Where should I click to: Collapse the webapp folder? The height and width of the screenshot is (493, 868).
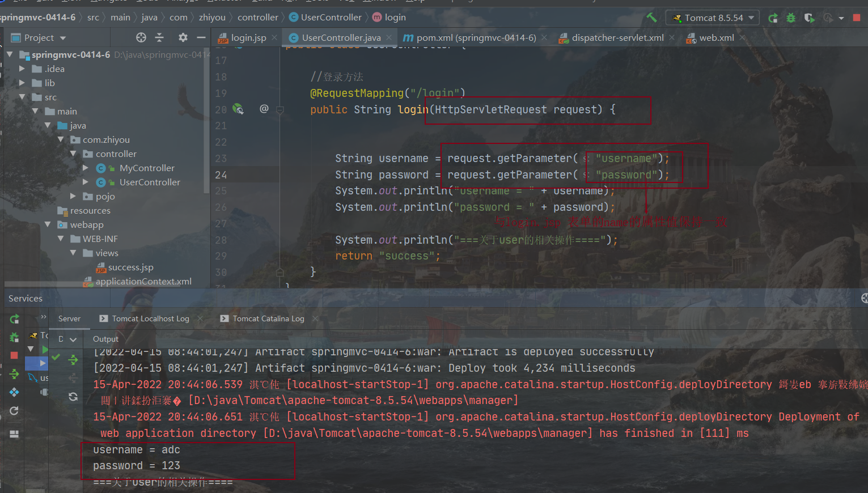(48, 224)
